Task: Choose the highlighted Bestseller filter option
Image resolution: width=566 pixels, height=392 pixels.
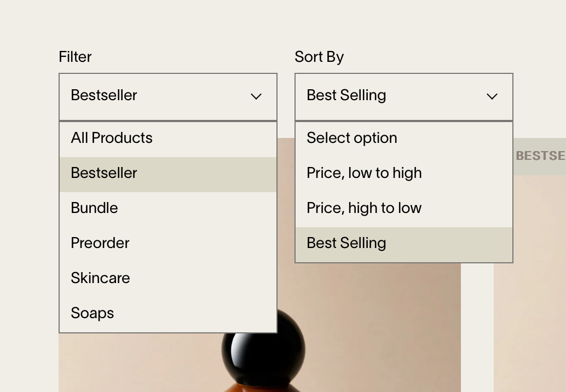Action: click(104, 173)
